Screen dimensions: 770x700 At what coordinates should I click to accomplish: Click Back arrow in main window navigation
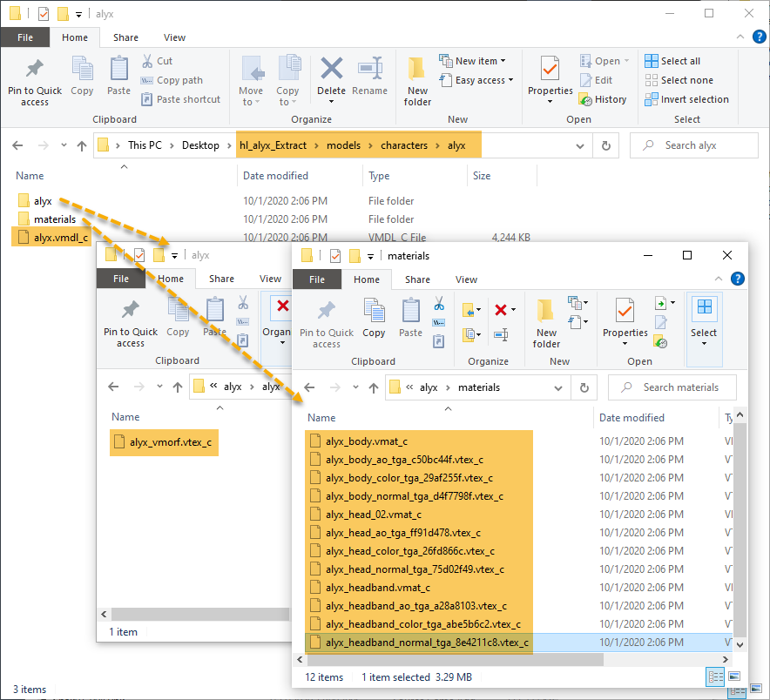(17, 145)
